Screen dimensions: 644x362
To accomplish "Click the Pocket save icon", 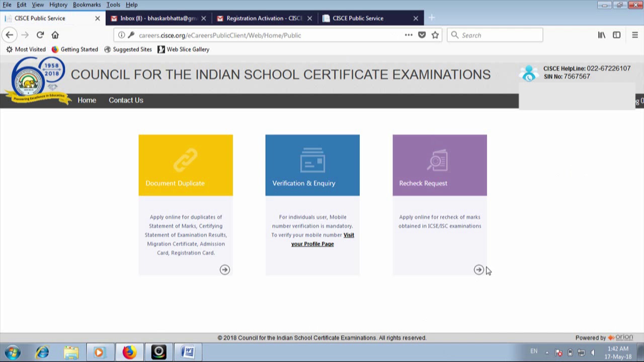I will click(422, 35).
